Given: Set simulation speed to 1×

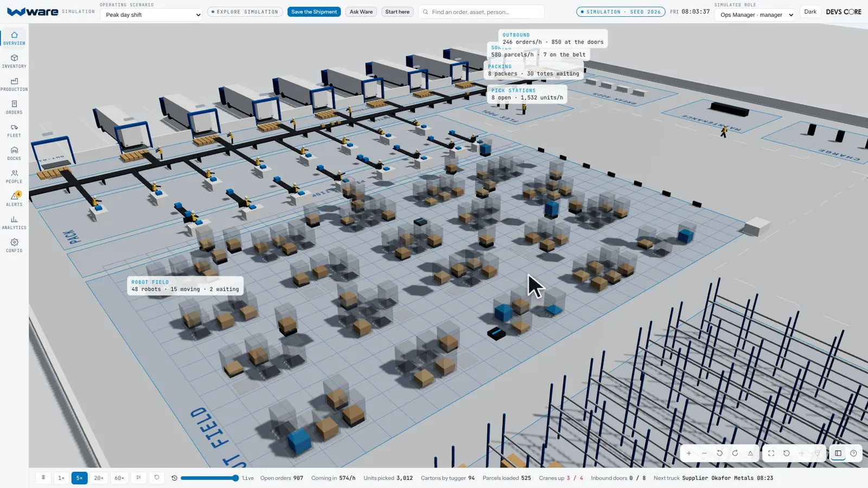Looking at the screenshot, I should pyautogui.click(x=61, y=478).
